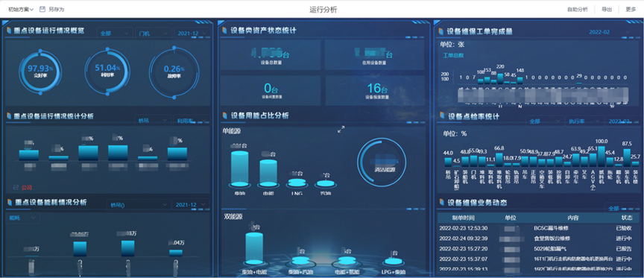Click the 44.0 桥吊 bar
This screenshot has height=278, width=644.
[448, 162]
